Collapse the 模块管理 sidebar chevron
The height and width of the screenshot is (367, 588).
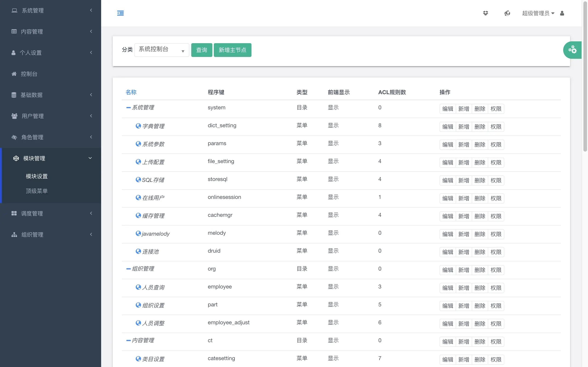pyautogui.click(x=90, y=158)
